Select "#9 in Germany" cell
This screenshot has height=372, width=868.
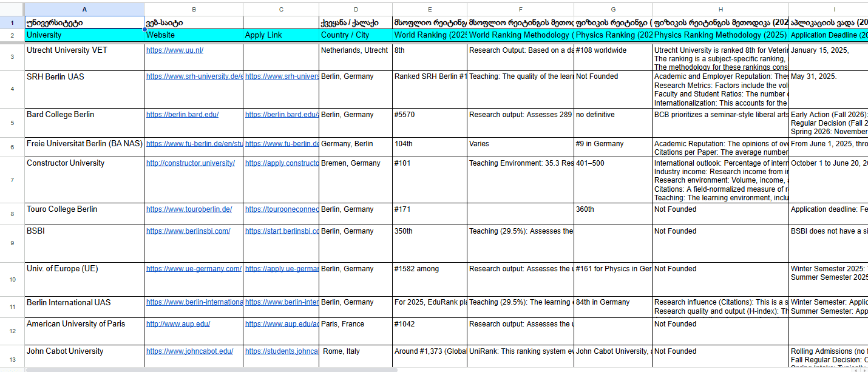(x=613, y=147)
